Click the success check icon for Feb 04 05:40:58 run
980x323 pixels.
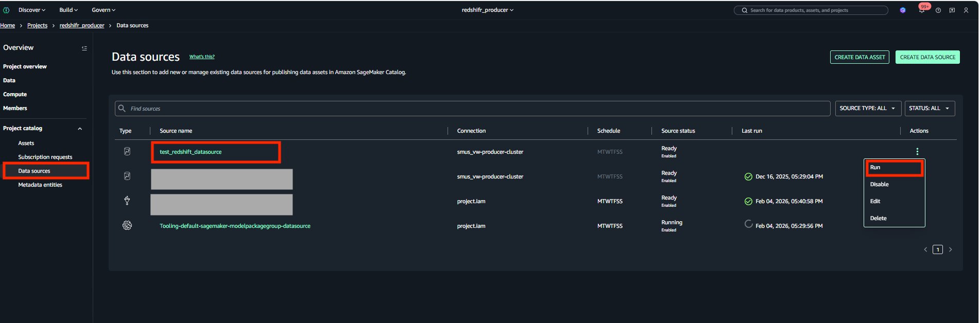pos(748,201)
